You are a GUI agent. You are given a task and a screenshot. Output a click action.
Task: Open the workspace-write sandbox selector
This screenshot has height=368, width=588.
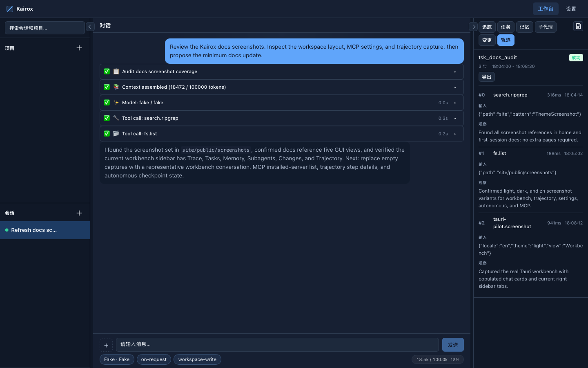pos(197,359)
